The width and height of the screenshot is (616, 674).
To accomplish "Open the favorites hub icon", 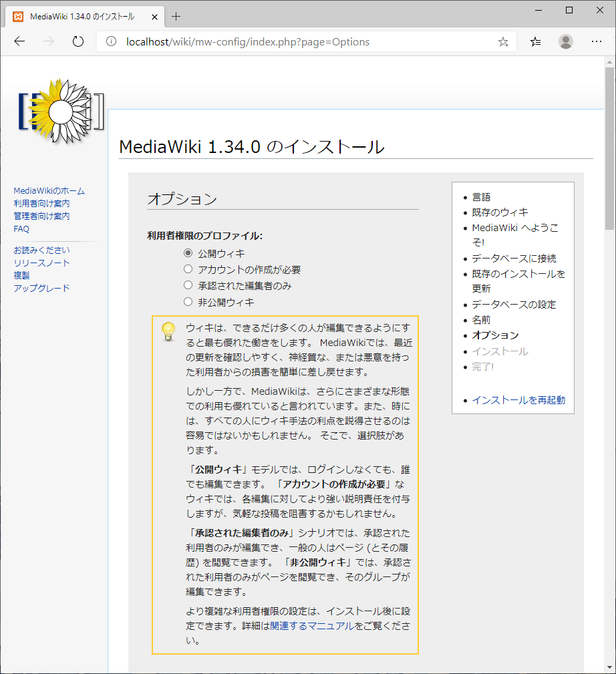I will pyautogui.click(x=534, y=41).
